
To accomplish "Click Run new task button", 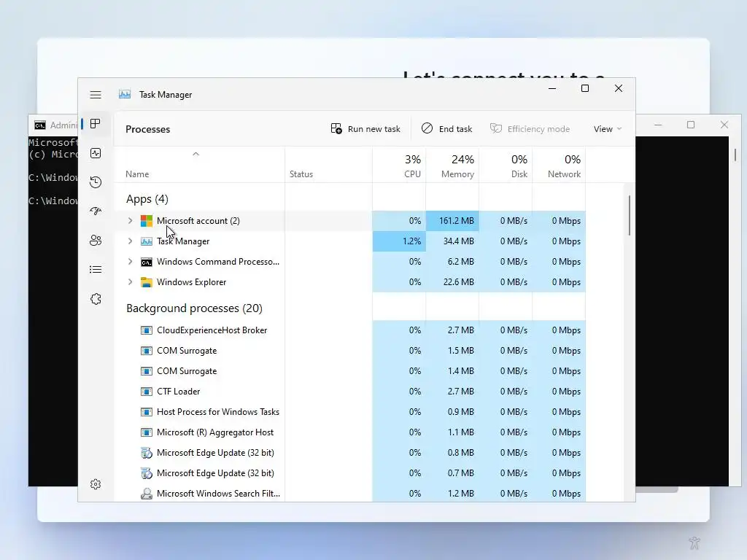I will coord(365,129).
